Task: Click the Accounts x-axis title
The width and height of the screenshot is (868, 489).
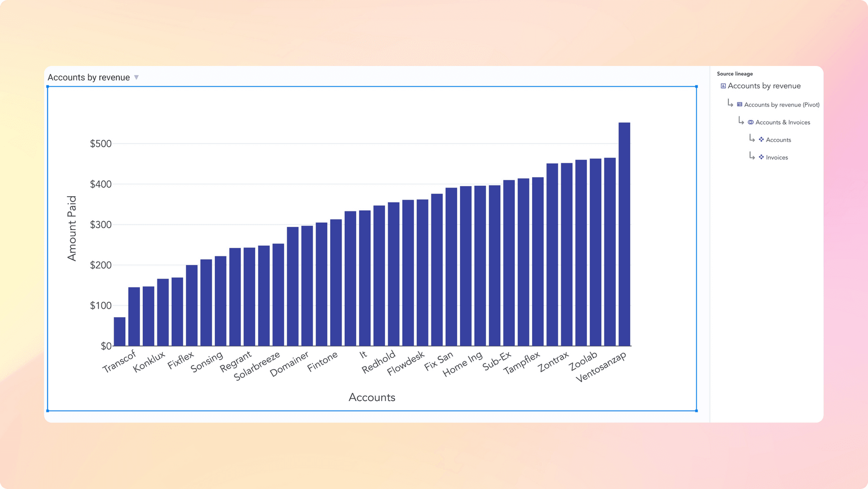Action: (x=372, y=397)
